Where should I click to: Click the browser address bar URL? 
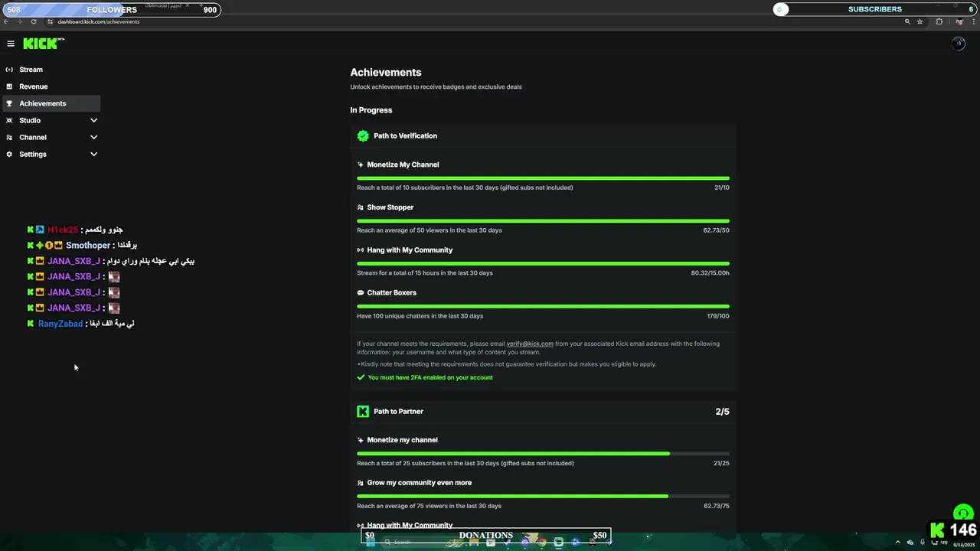(x=98, y=21)
